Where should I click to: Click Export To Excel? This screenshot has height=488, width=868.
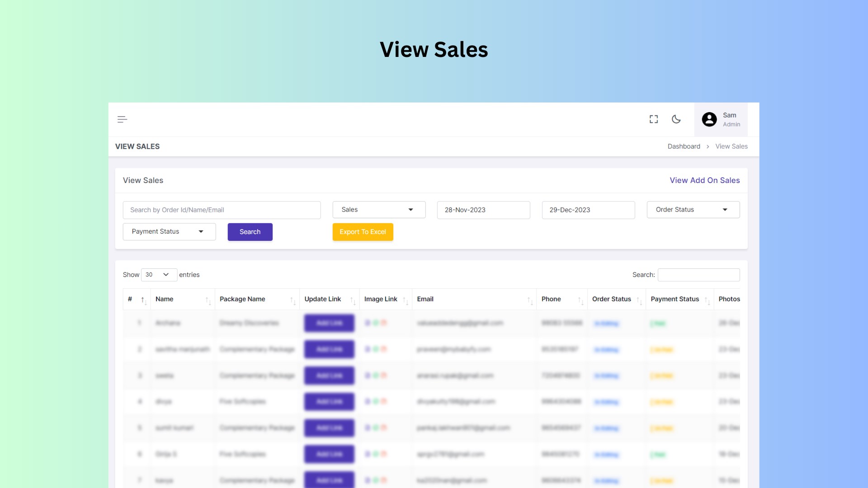click(x=363, y=232)
